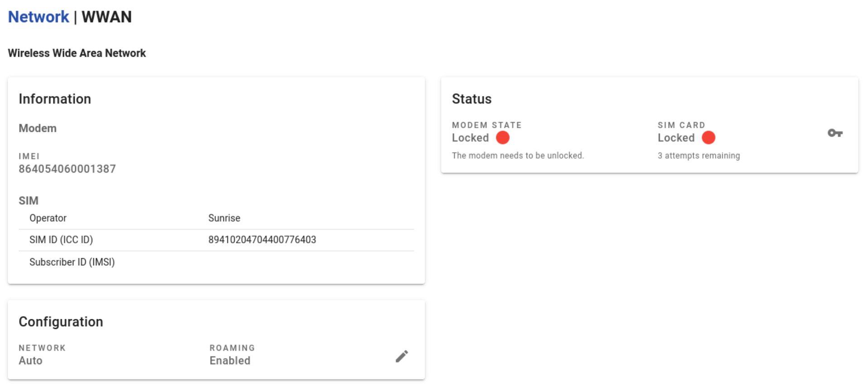
Task: Click the Information card heading
Action: click(x=55, y=99)
